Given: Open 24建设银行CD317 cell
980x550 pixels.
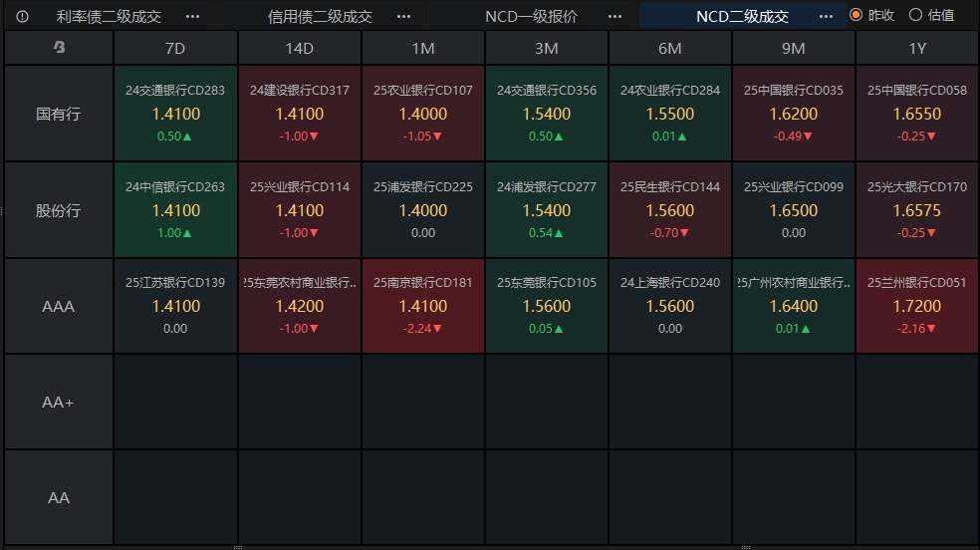Looking at the screenshot, I should point(300,114).
